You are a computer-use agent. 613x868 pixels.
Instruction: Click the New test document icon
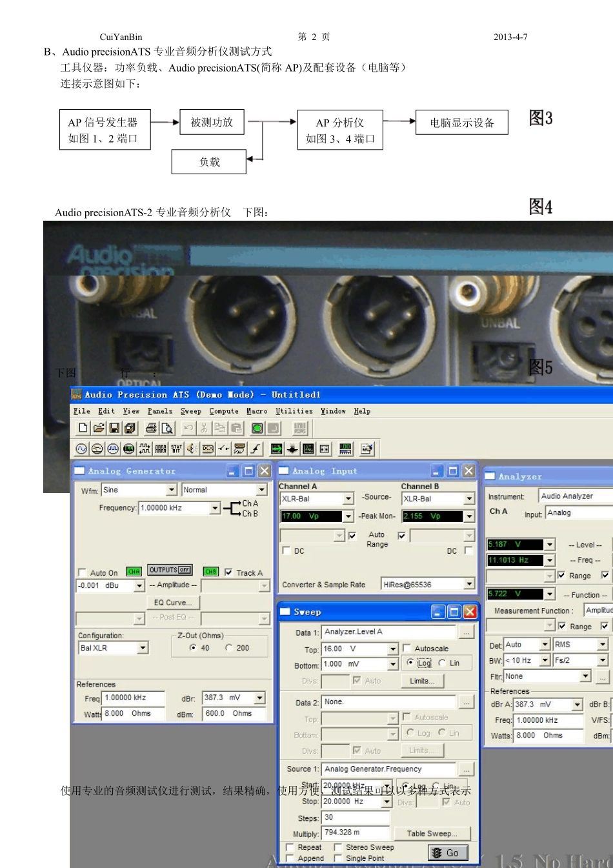click(x=83, y=428)
